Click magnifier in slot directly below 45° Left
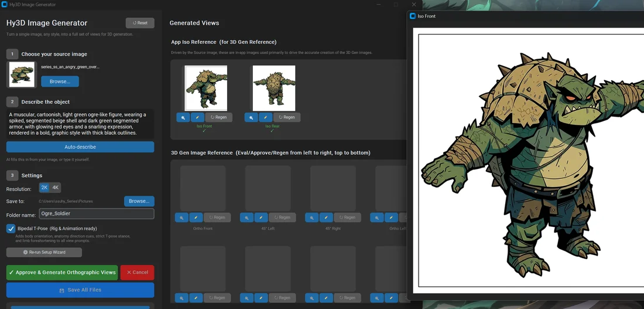This screenshot has height=309, width=644. [x=247, y=297]
